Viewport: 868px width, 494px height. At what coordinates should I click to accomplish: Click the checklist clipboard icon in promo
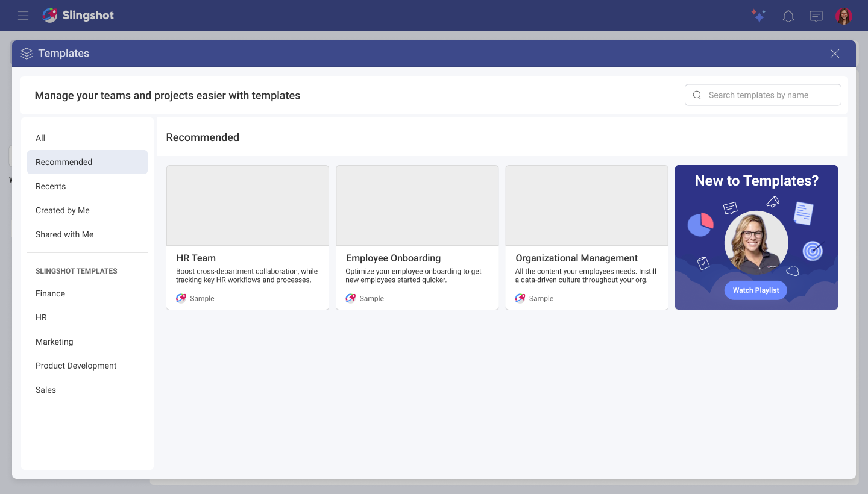tap(703, 263)
